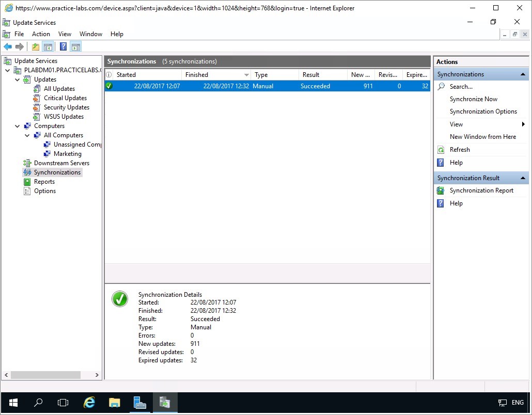Open the Action menu
The width and height of the screenshot is (532, 415).
click(41, 34)
